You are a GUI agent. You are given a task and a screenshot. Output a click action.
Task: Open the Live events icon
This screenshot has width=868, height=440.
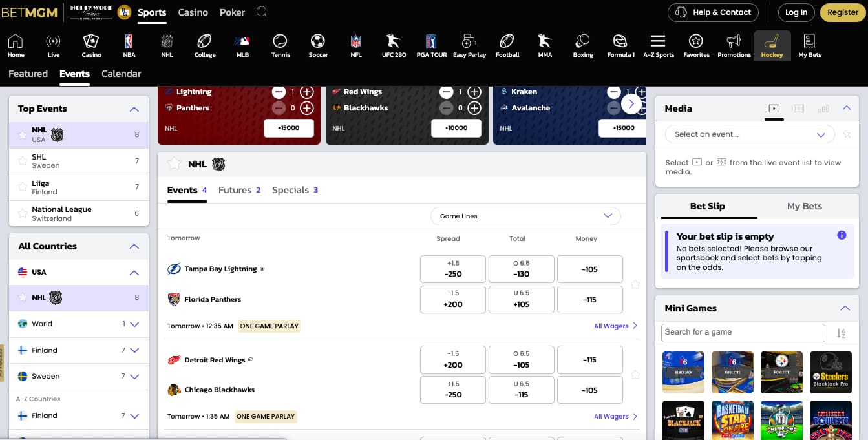(x=54, y=45)
